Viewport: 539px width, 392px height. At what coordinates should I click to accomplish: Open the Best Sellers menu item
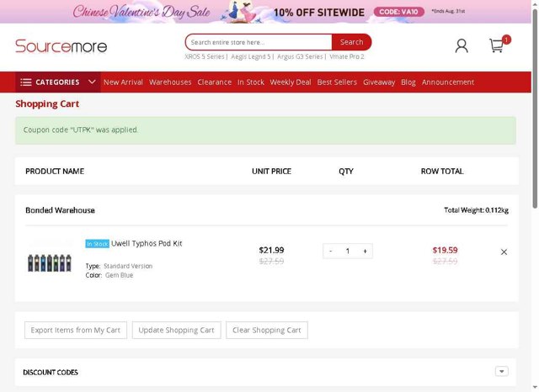click(337, 82)
